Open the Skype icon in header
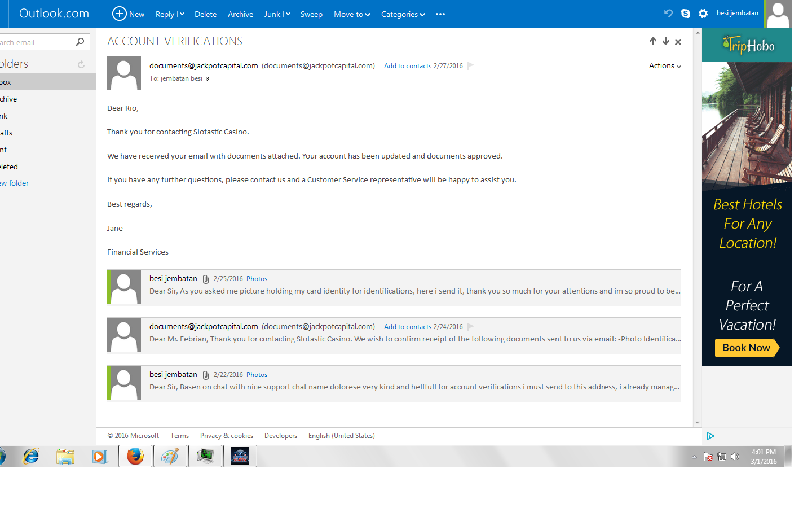 tap(686, 14)
